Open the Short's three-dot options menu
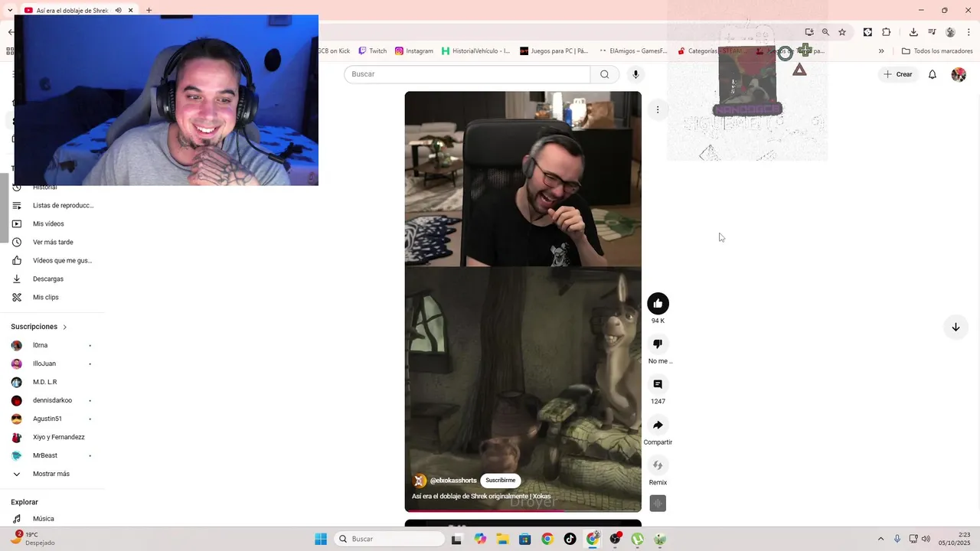 (x=658, y=109)
